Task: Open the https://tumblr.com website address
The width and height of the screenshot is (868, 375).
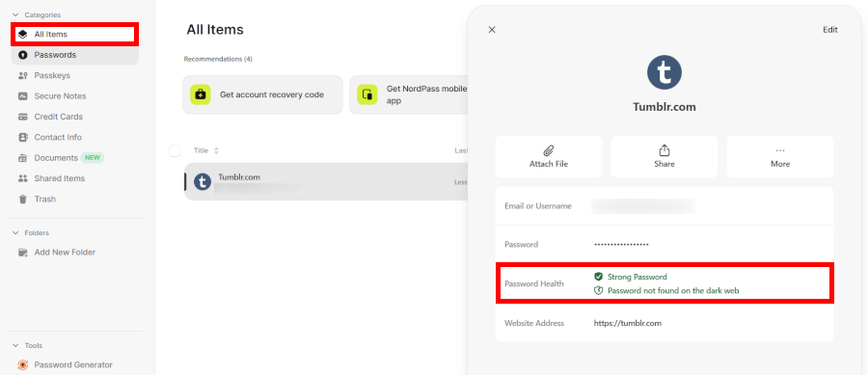Action: click(x=628, y=323)
